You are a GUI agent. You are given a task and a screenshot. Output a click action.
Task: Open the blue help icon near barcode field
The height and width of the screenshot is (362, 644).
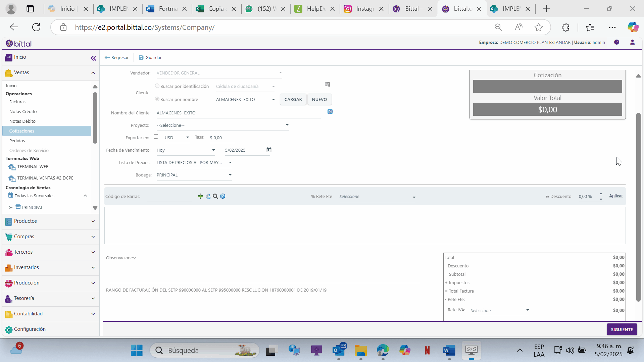click(x=223, y=196)
